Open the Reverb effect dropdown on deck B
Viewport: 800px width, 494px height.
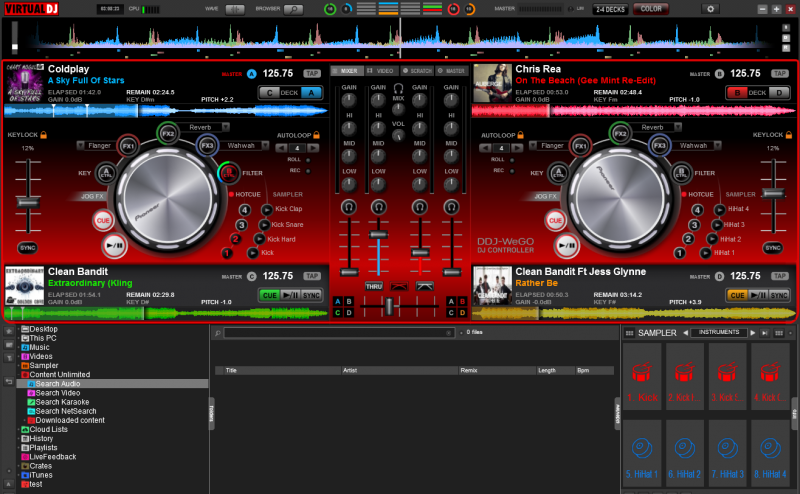pyautogui.click(x=678, y=127)
